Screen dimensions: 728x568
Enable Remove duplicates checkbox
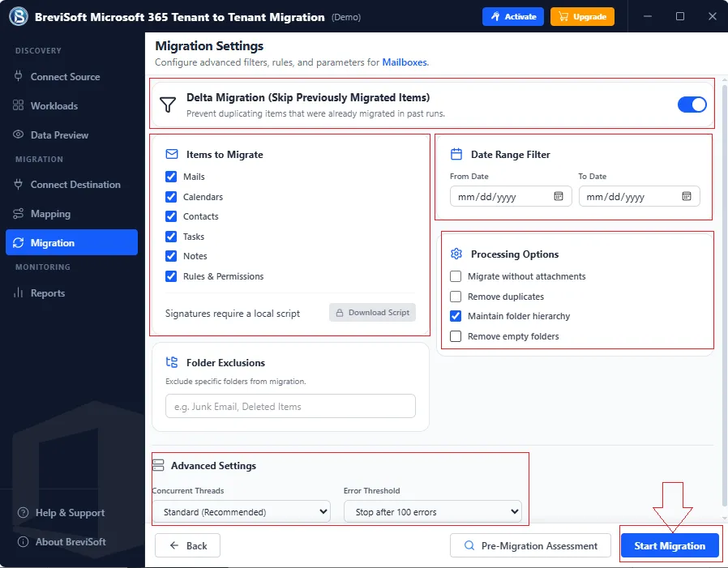tap(456, 296)
